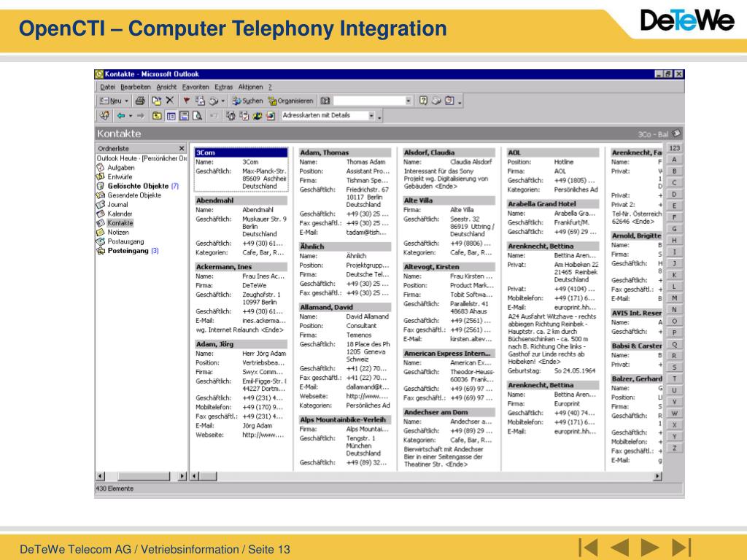Open the Posteingang folder

point(128,251)
